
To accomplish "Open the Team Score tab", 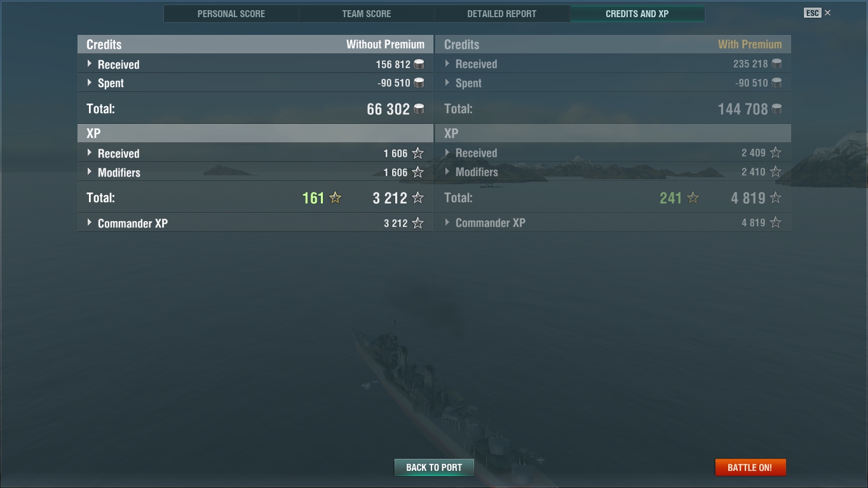I will tap(367, 13).
